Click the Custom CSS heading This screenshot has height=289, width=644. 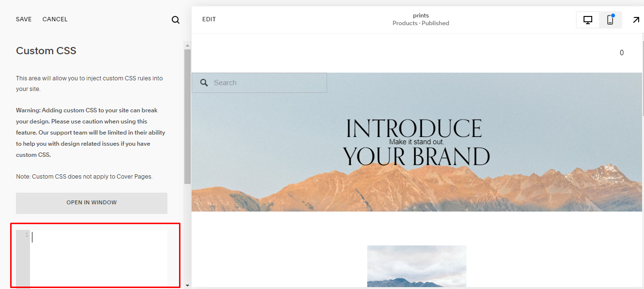(x=46, y=51)
